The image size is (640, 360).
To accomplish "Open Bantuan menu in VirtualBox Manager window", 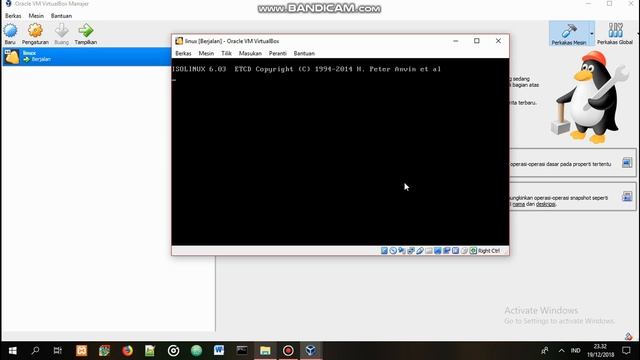I will [61, 16].
